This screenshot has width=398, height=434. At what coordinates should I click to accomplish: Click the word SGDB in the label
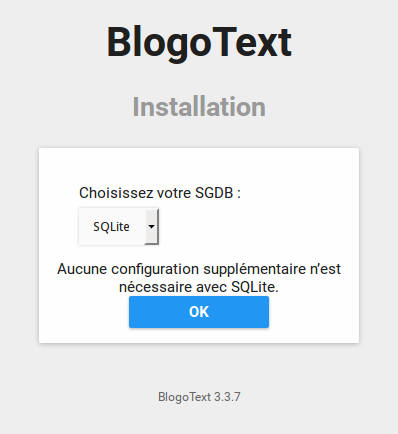click(214, 193)
